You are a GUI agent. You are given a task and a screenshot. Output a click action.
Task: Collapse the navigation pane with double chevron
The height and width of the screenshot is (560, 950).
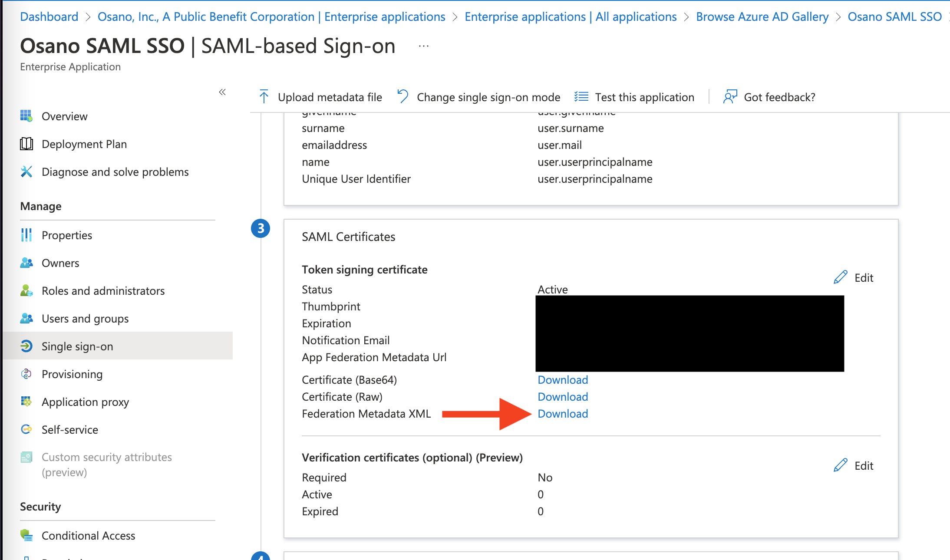click(x=222, y=92)
